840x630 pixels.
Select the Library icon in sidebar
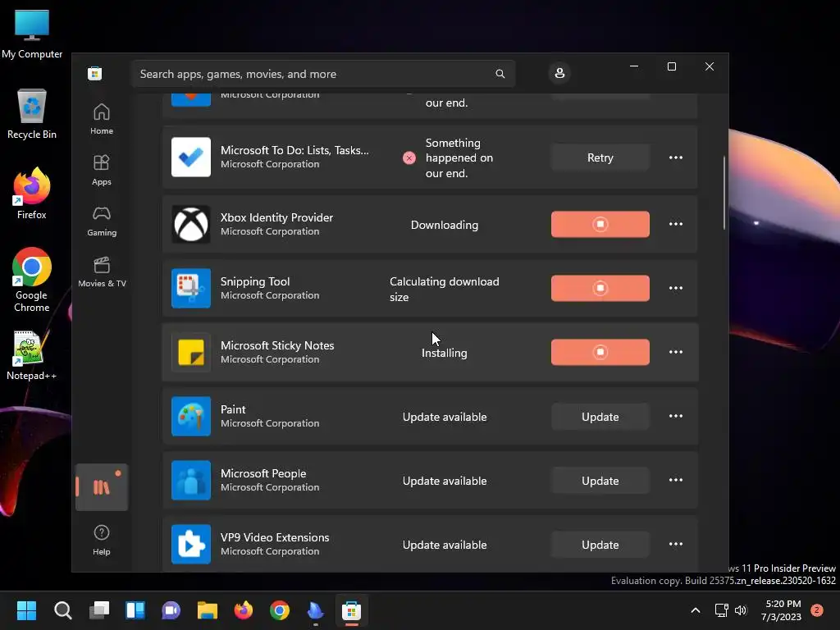[102, 487]
